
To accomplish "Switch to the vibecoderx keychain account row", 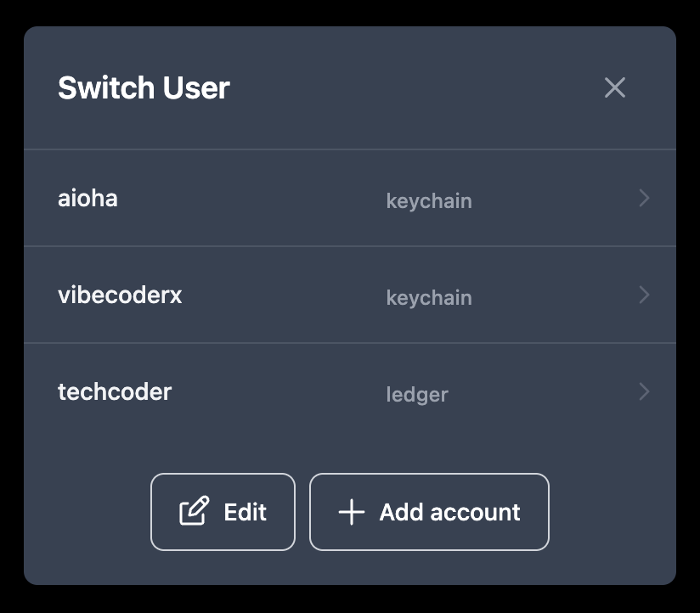I will click(350, 295).
